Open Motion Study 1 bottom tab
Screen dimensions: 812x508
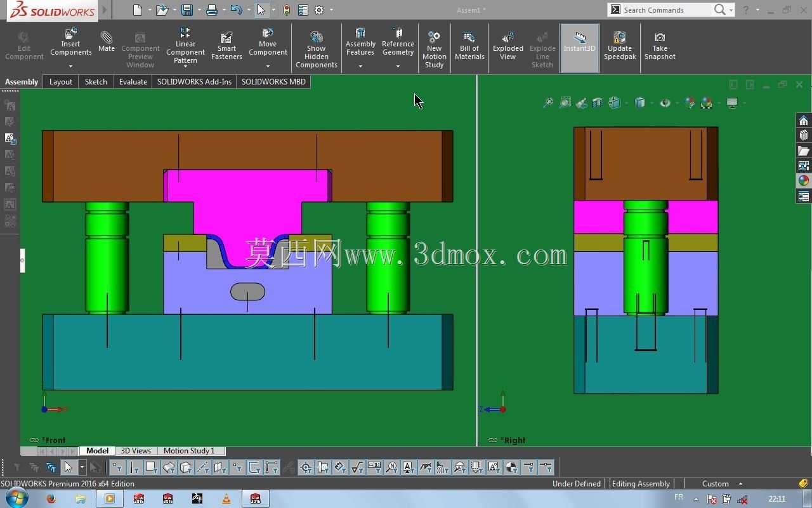coord(189,451)
